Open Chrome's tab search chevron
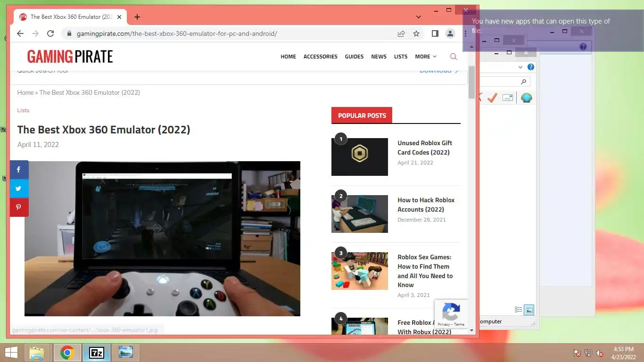The image size is (644, 362). tap(418, 17)
